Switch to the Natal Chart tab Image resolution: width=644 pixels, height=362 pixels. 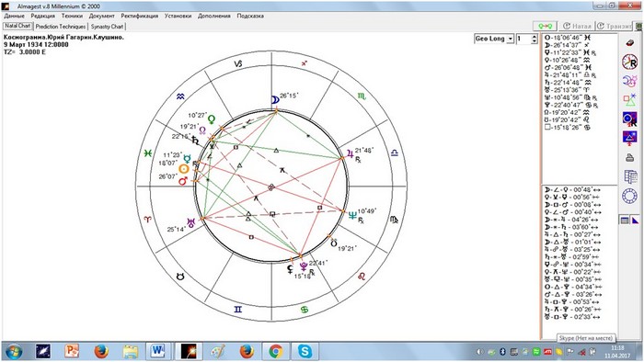(x=17, y=26)
